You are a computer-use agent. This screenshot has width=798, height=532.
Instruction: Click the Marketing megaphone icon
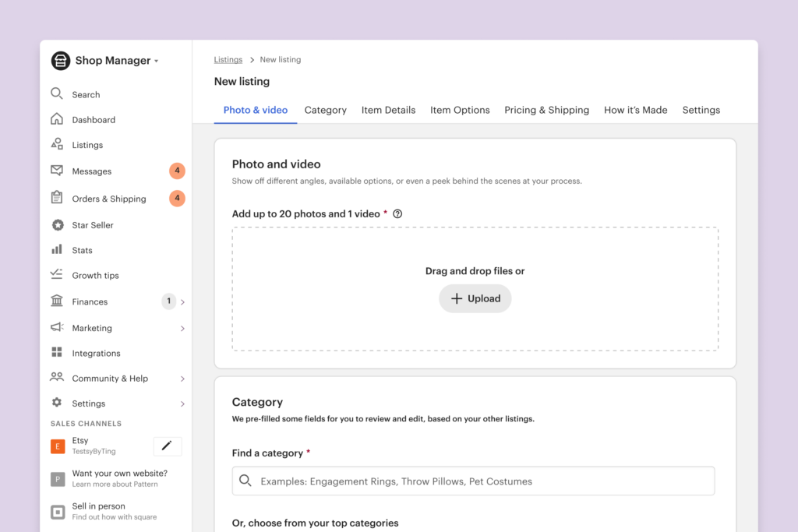[x=57, y=327]
